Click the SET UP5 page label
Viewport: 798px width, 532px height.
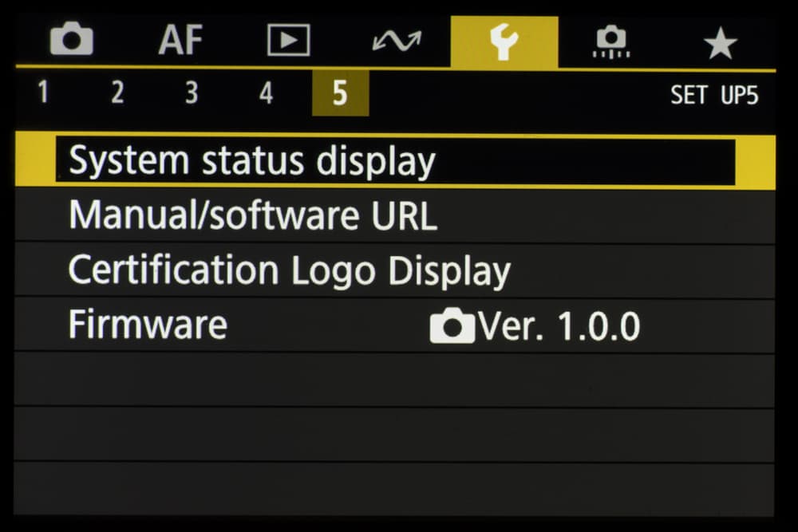pos(714,95)
